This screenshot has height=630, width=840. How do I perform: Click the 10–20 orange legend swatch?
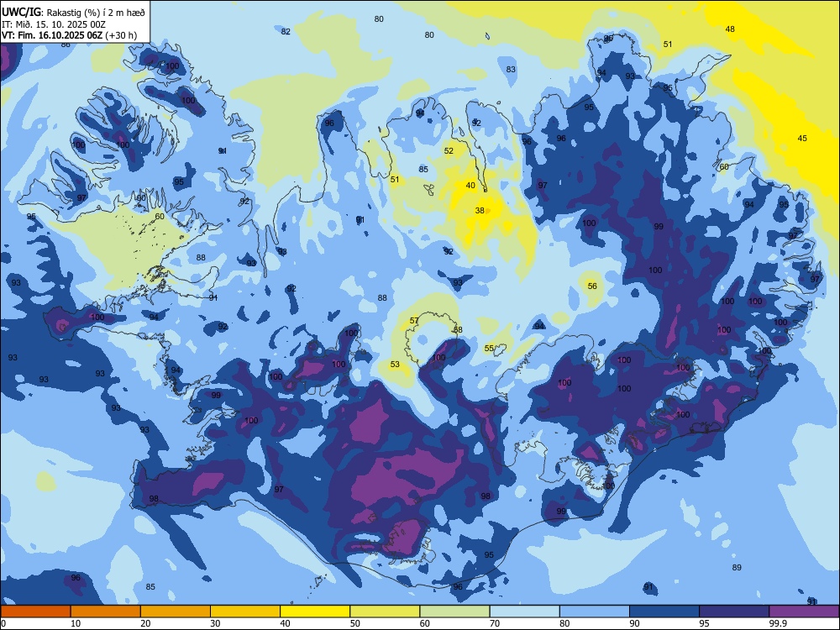click(106, 612)
